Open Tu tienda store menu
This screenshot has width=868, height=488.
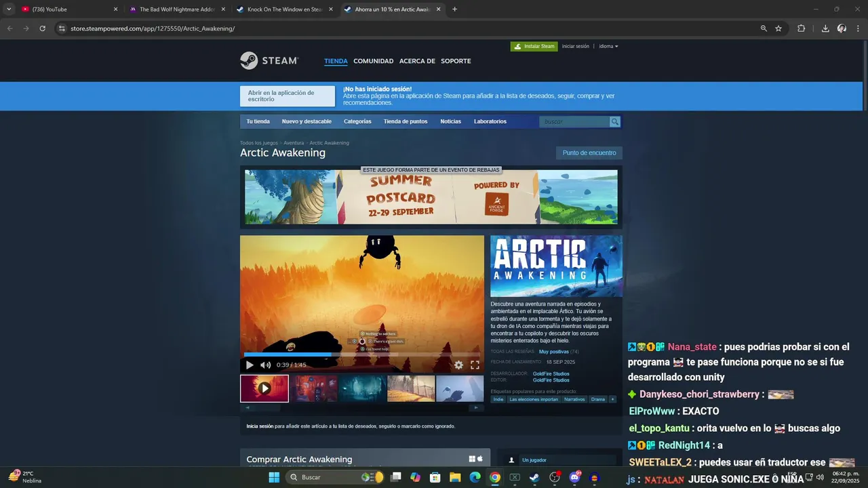click(258, 121)
